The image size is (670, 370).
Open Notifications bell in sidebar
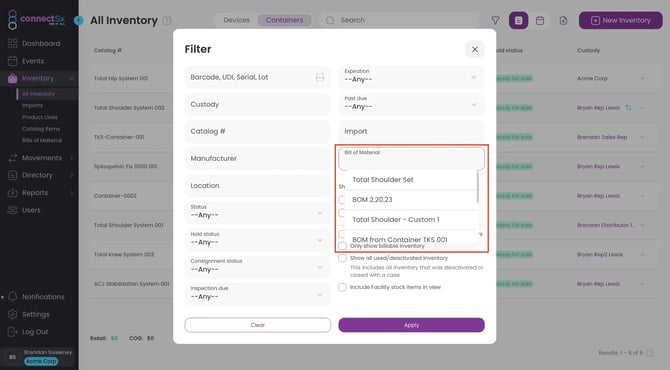click(x=13, y=296)
